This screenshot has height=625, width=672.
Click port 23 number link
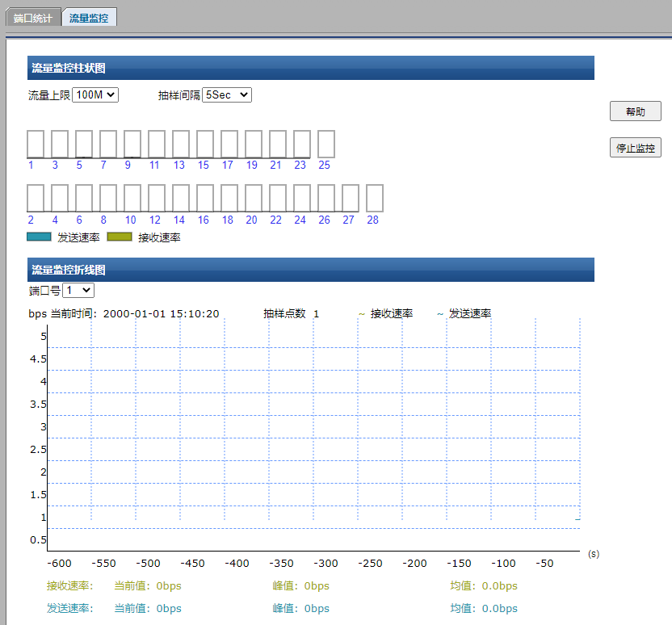coord(300,165)
